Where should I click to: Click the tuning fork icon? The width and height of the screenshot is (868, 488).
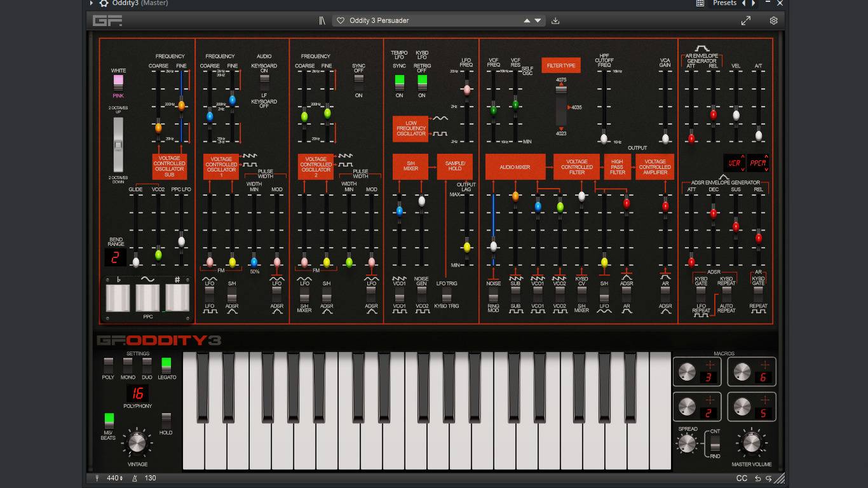97,478
